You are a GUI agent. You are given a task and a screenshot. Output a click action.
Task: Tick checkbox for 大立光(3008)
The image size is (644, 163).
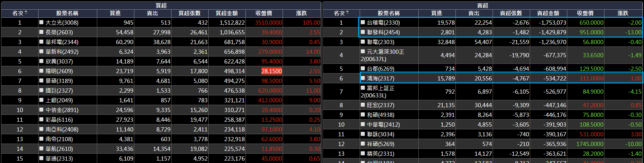pyautogui.click(x=41, y=22)
